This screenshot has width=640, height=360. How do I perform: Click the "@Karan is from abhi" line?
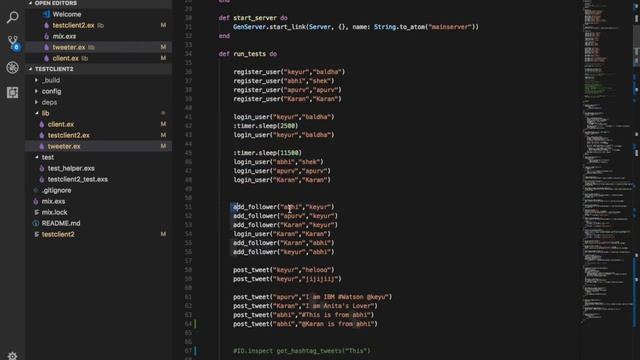pos(305,324)
